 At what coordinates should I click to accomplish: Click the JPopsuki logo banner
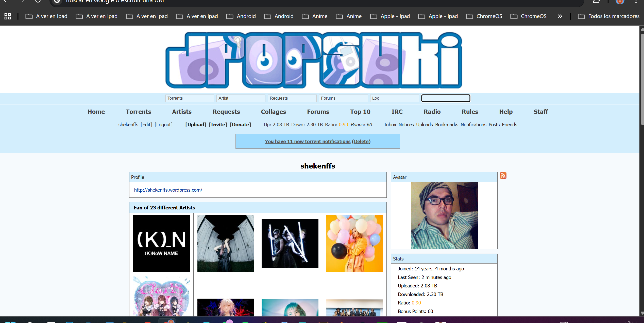pos(314,60)
